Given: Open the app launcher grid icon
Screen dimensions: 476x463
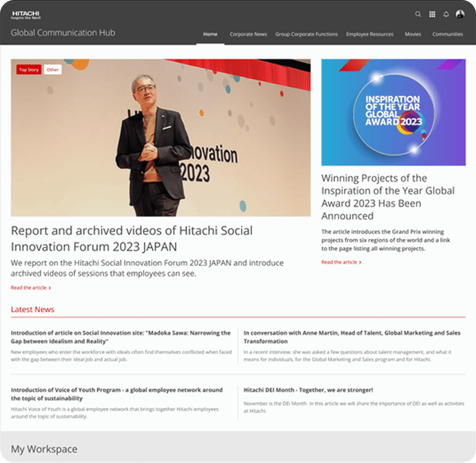Looking at the screenshot, I should click(432, 14).
